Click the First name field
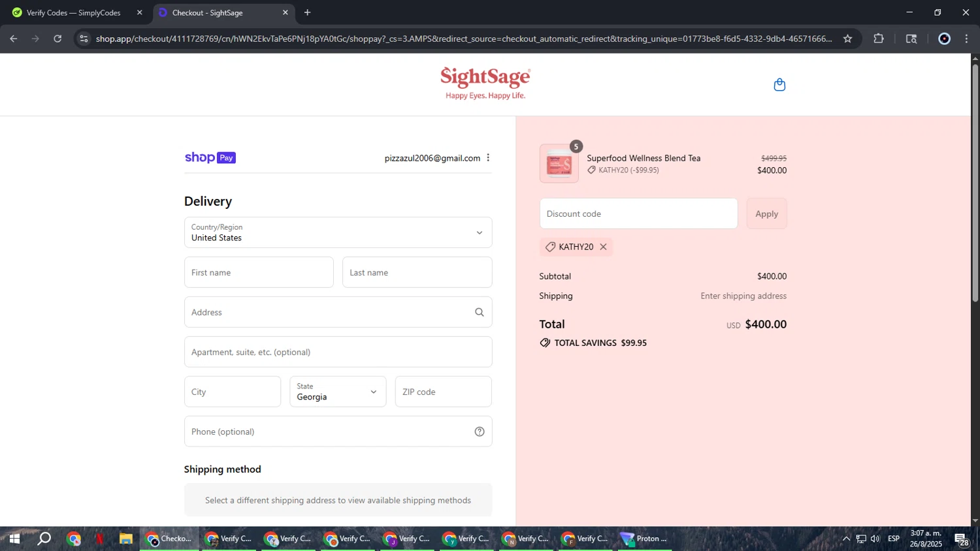980x551 pixels. (259, 272)
